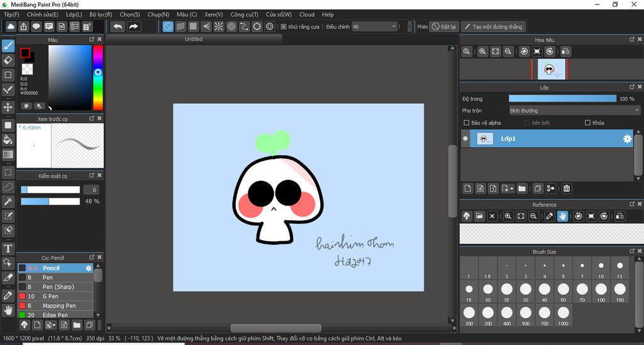644x345 pixels.
Task: Open settings gear for Lớp1 layer
Action: 627,139
